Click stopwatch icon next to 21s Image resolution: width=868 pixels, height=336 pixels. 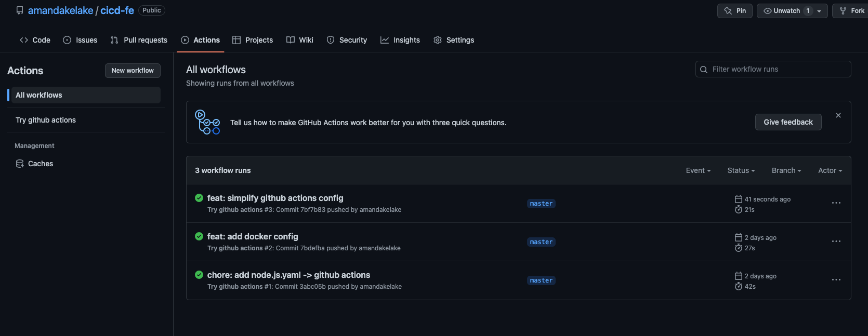[x=738, y=209]
